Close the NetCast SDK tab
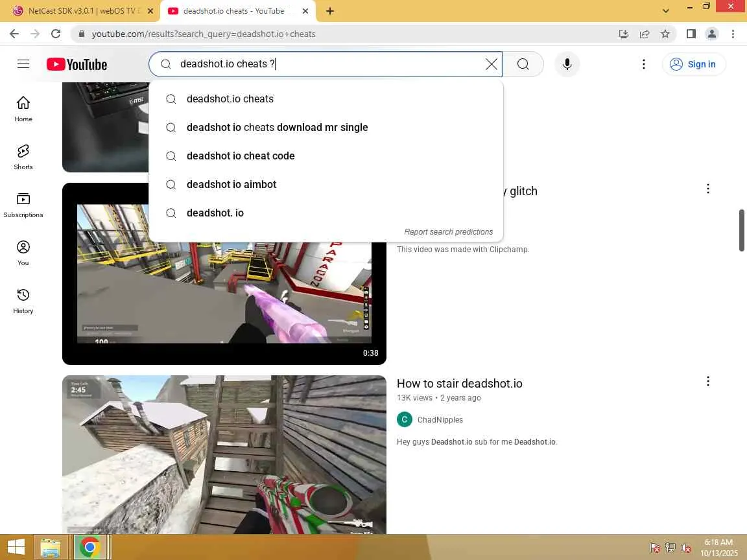The height and width of the screenshot is (560, 747). point(150,11)
